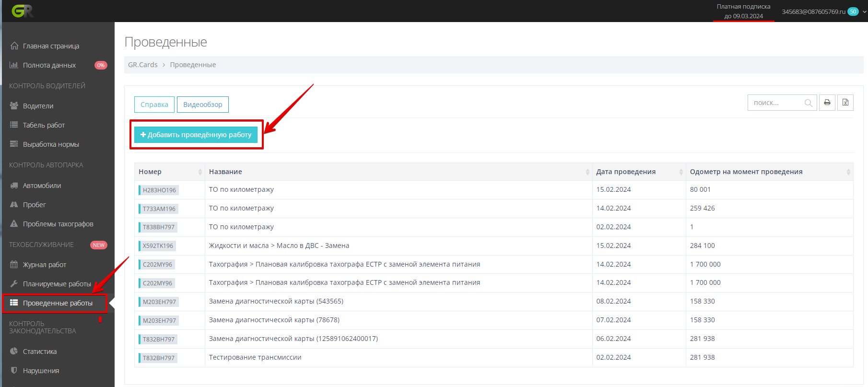Click the print icon button

827,103
